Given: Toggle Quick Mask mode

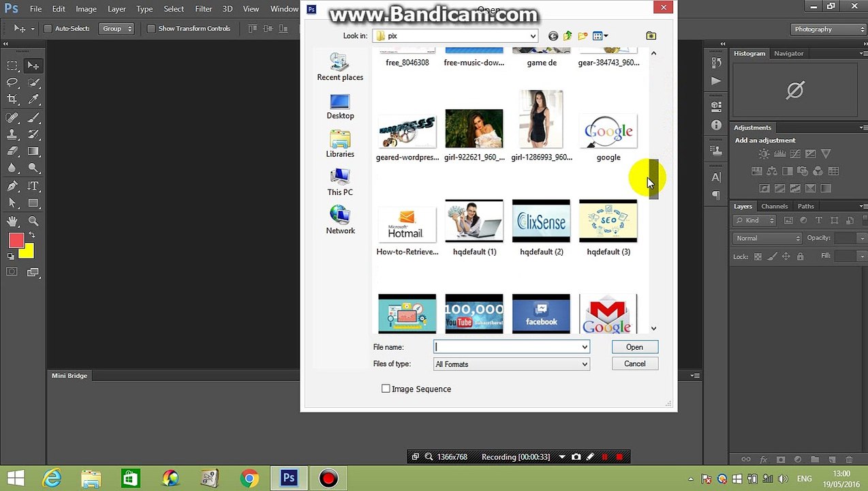Looking at the screenshot, I should (12, 272).
